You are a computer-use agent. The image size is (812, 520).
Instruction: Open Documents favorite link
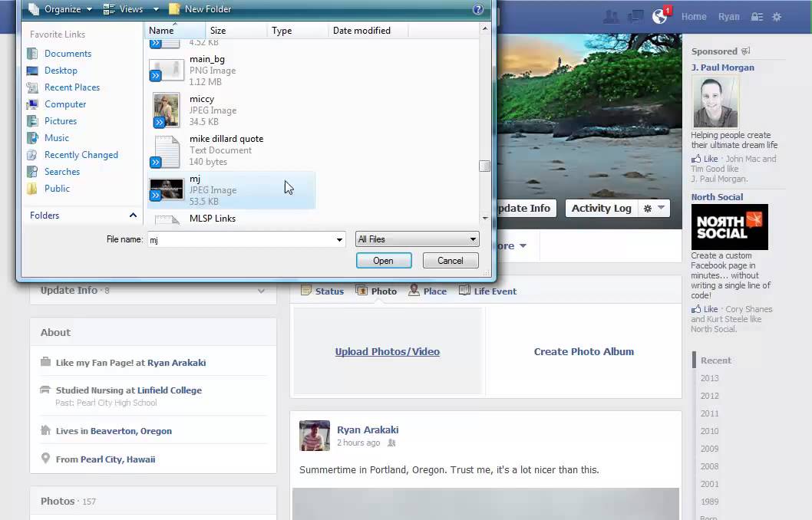point(68,53)
